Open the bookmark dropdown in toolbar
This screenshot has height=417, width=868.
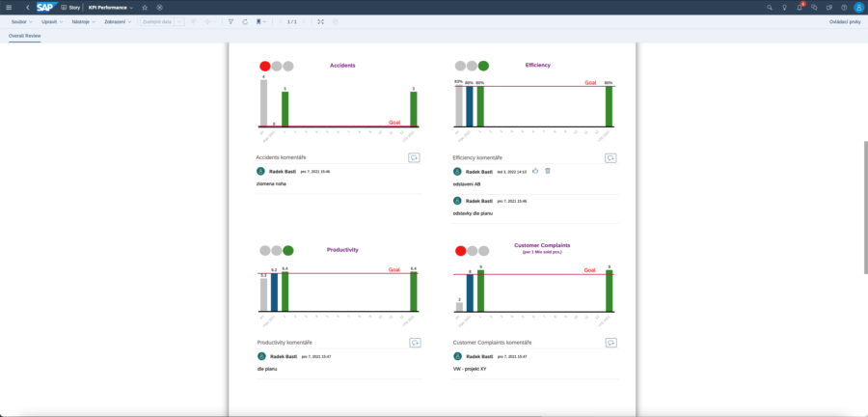pos(261,20)
